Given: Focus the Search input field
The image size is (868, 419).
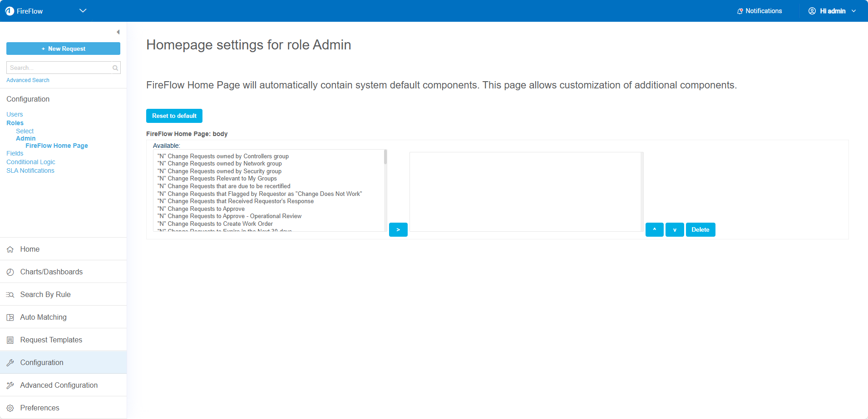Looking at the screenshot, I should pyautogui.click(x=59, y=68).
